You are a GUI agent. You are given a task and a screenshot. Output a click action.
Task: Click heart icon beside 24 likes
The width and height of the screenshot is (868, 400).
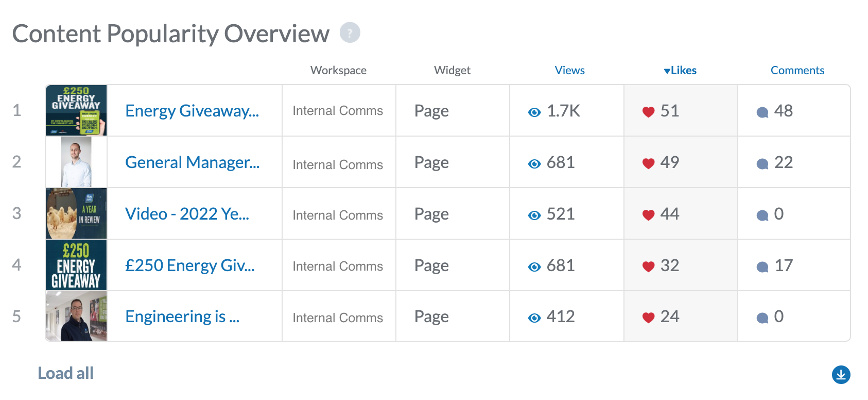(648, 318)
